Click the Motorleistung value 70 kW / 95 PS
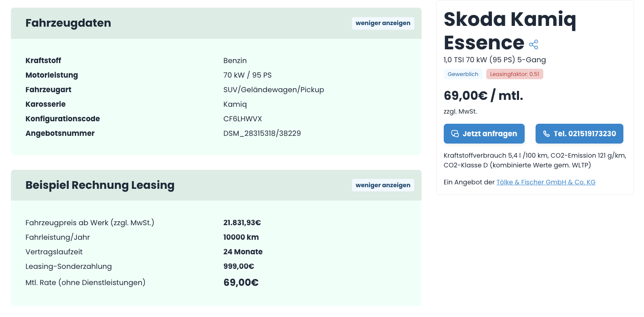Screen dimensions: 644x317 (x=248, y=75)
